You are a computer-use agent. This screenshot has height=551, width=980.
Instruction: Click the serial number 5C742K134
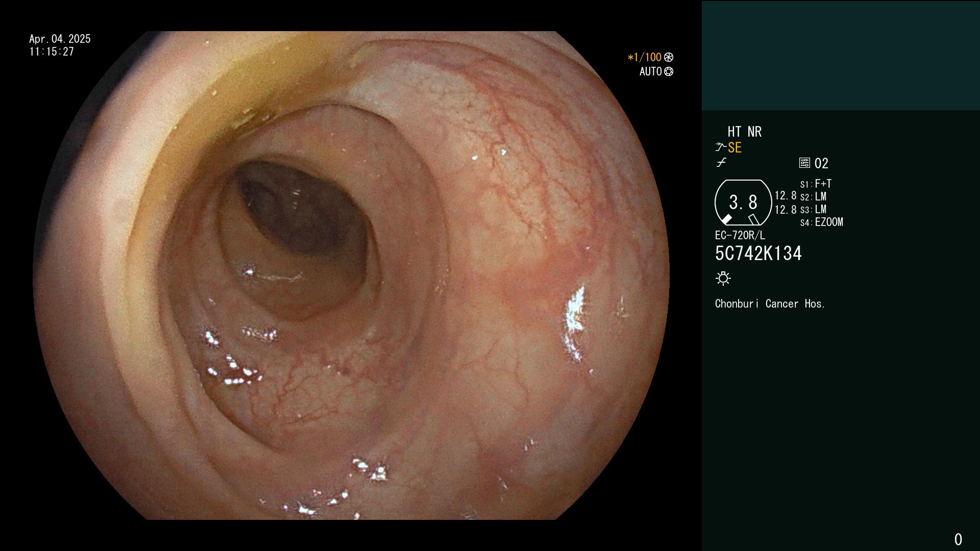click(x=758, y=254)
